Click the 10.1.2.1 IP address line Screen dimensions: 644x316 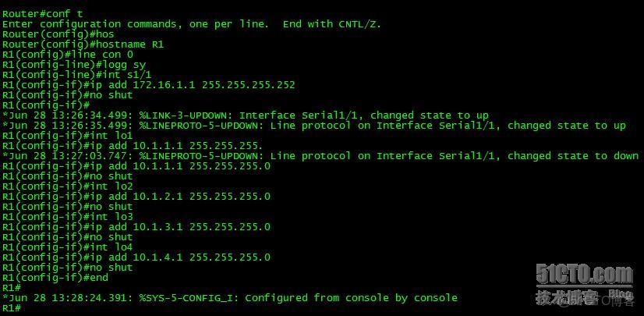click(x=136, y=197)
